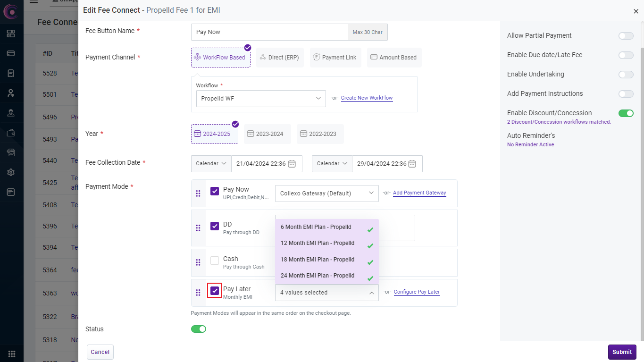This screenshot has height=362, width=644.
Task: Enable the Cash payment mode checkbox
Action: coord(215,261)
